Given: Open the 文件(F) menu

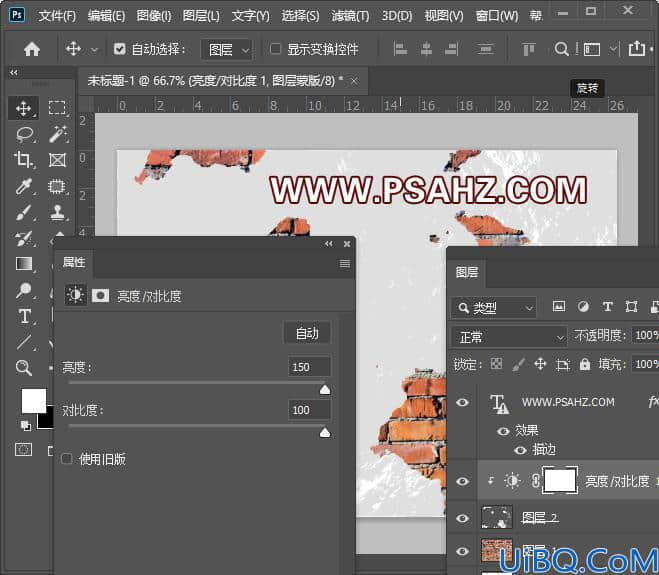Looking at the screenshot, I should pyautogui.click(x=57, y=16).
